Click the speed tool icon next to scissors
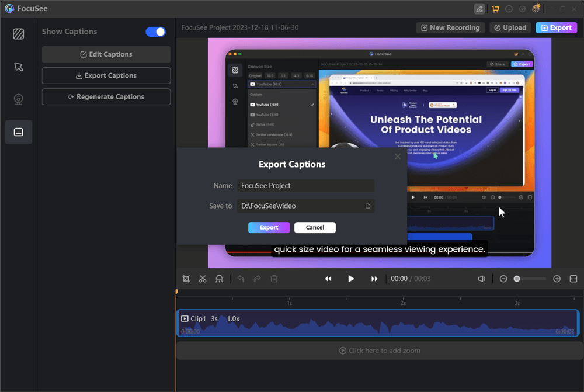 (x=220, y=279)
